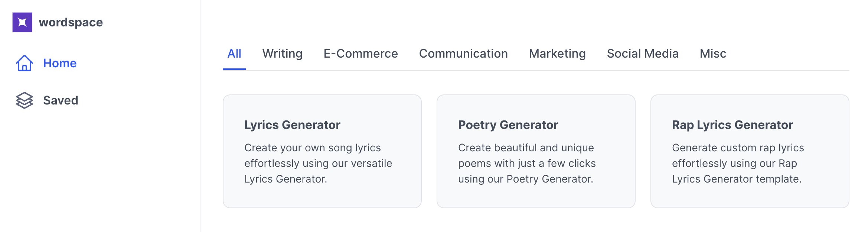The height and width of the screenshot is (232, 868).
Task: Select the All tab
Action: click(234, 54)
